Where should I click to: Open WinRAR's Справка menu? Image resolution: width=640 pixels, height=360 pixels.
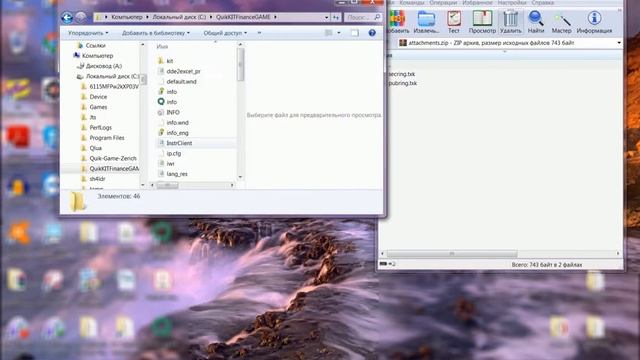(542, 2)
